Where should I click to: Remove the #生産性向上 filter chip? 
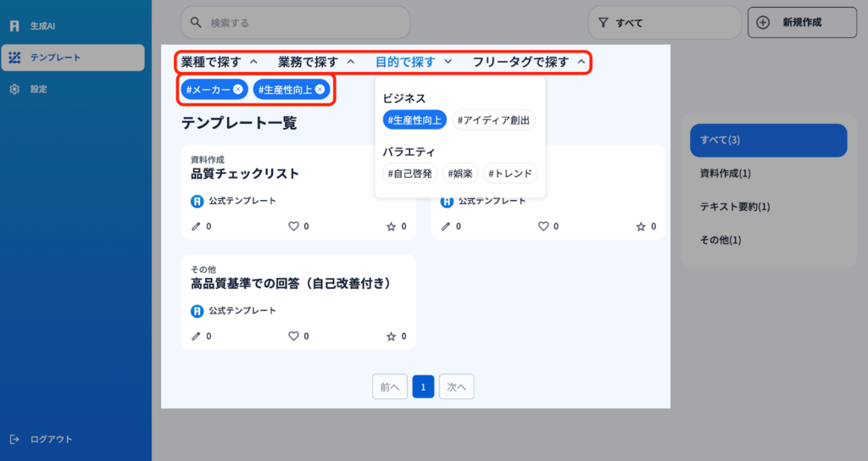(320, 89)
